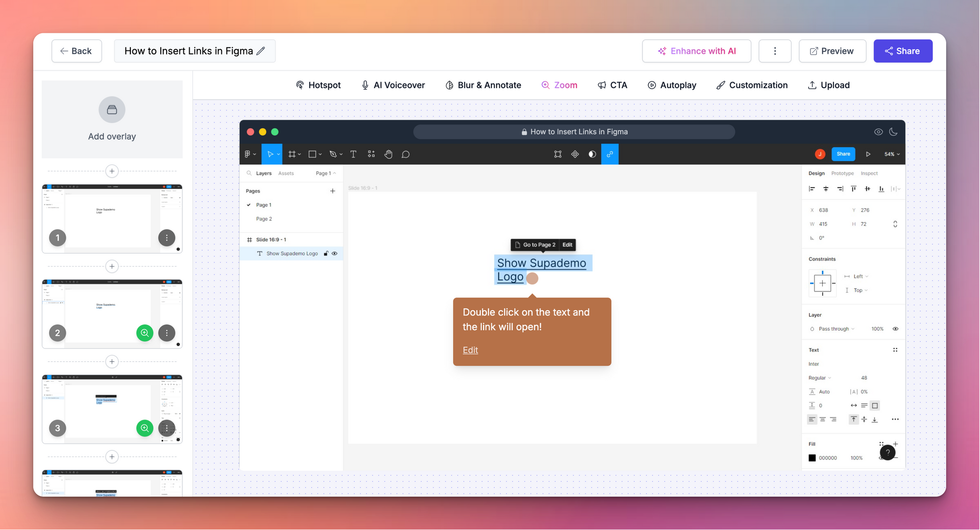
Task: Click Enhance with AI button
Action: point(696,51)
